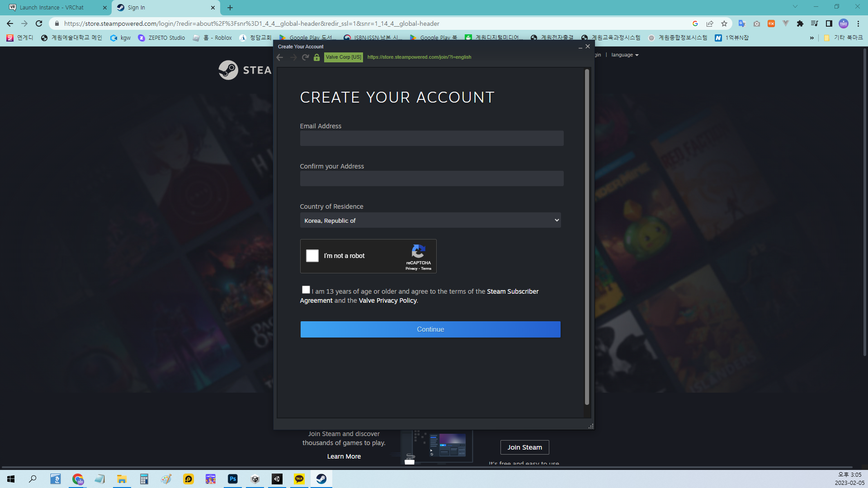The height and width of the screenshot is (488, 868).
Task: Click the green padlock security icon
Action: point(316,57)
